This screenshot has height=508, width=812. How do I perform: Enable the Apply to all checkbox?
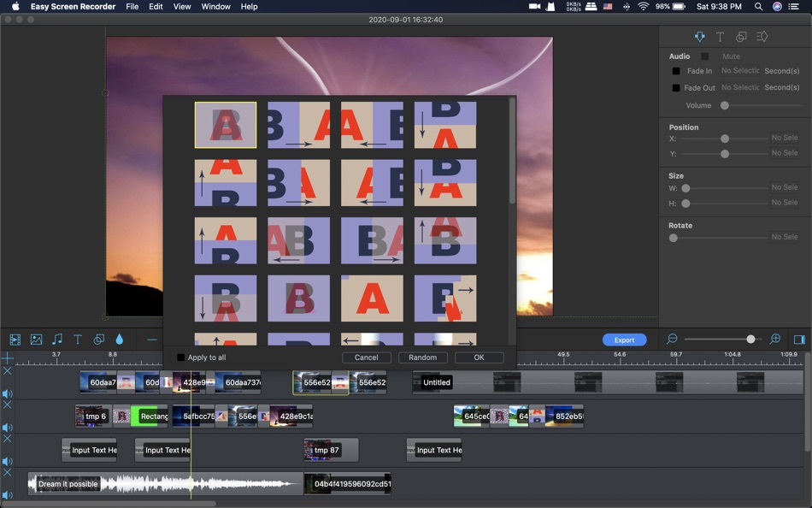180,357
